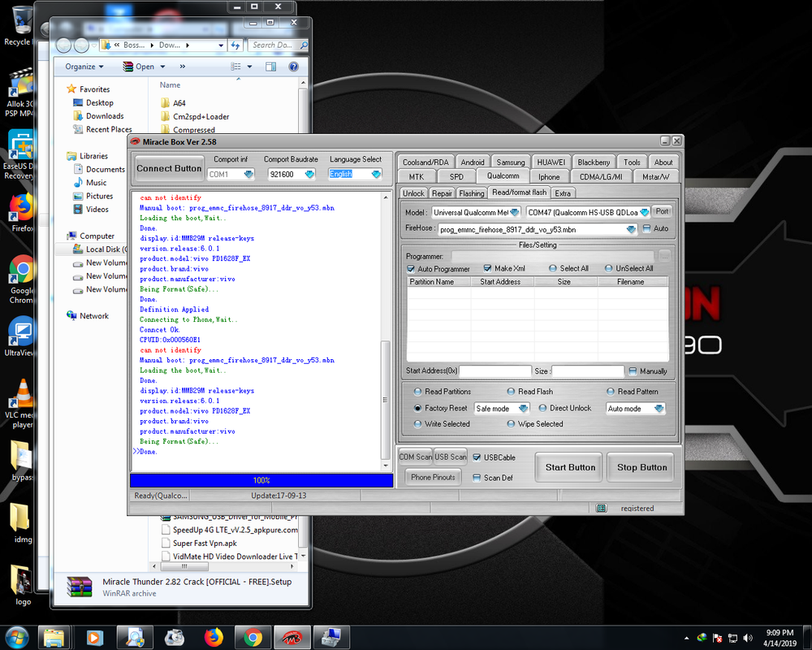This screenshot has height=650, width=812.
Task: Select the logo folder on the desktop
Action: click(x=22, y=586)
